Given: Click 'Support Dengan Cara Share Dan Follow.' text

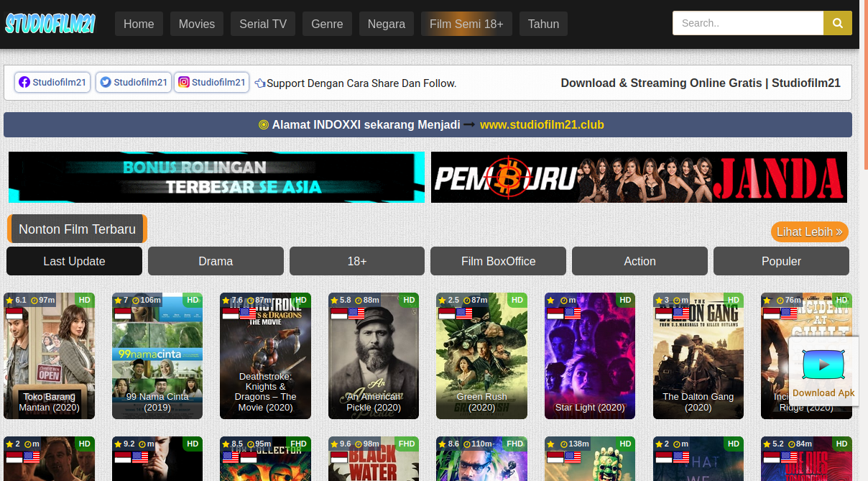Looking at the screenshot, I should 361,83.
